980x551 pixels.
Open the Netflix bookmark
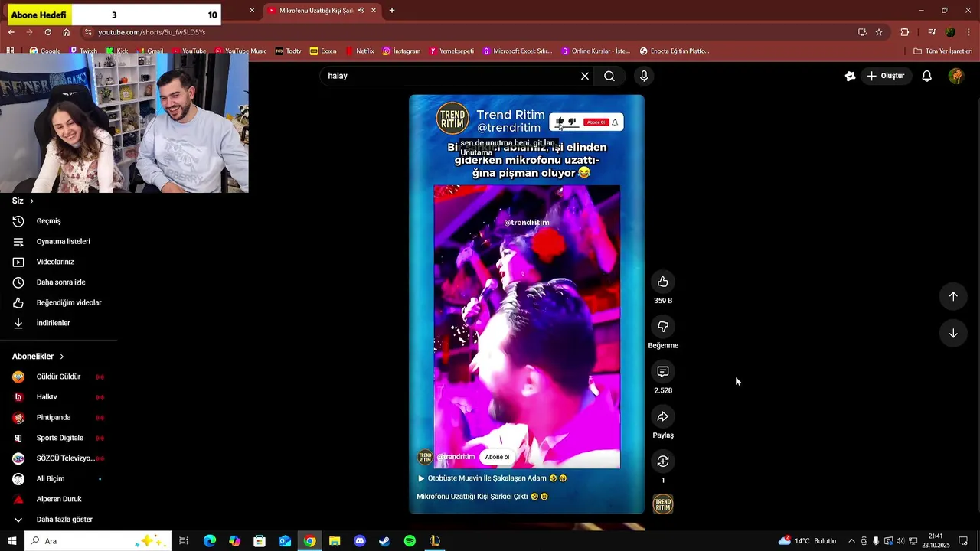click(359, 51)
